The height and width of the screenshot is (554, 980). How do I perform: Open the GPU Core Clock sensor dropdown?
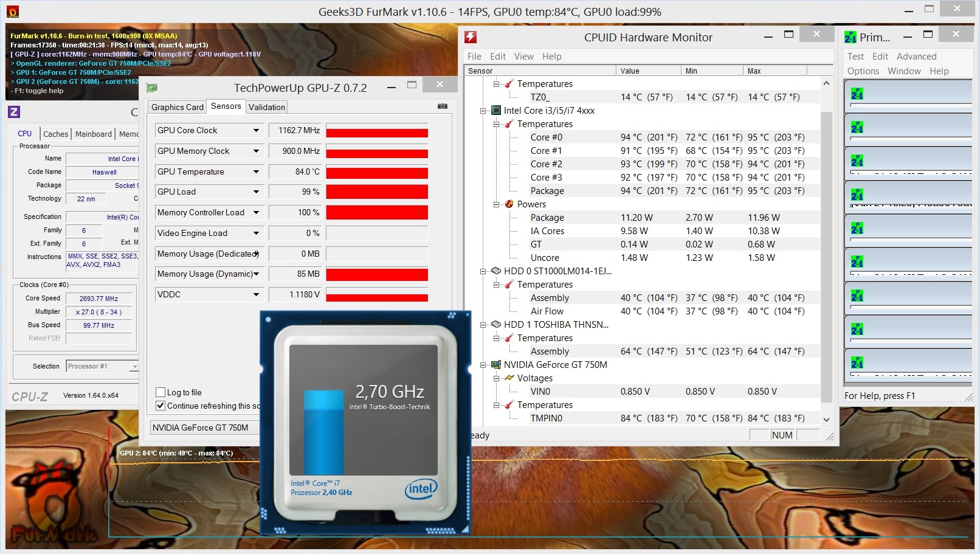(x=256, y=130)
